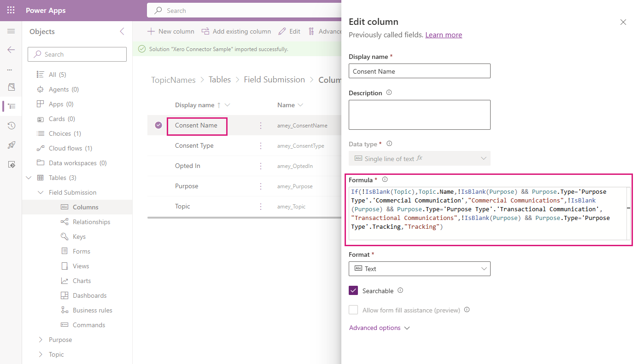Open more options for Purpose row

pos(261,186)
